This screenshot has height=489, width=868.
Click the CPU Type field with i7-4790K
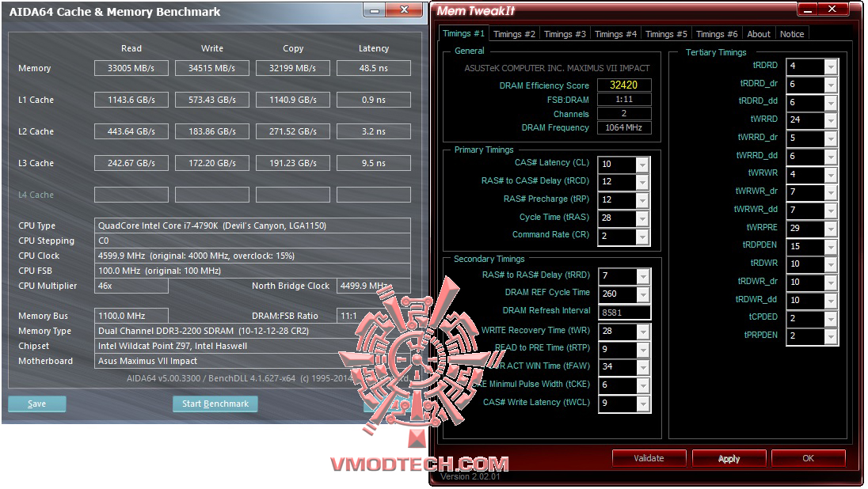pyautogui.click(x=253, y=226)
